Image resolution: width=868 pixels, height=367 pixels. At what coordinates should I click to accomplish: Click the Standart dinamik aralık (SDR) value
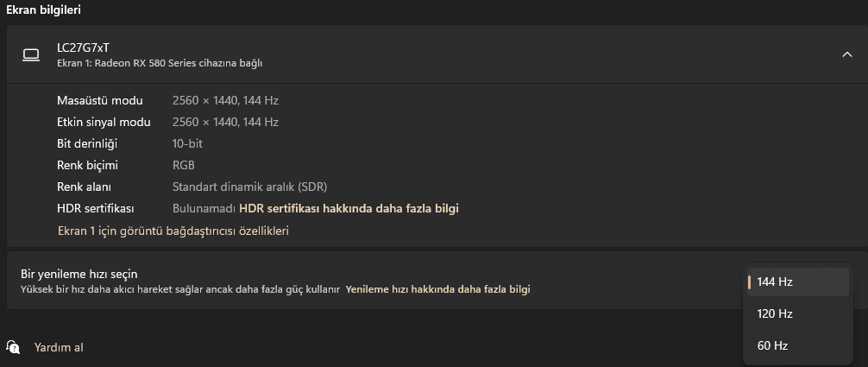(249, 187)
